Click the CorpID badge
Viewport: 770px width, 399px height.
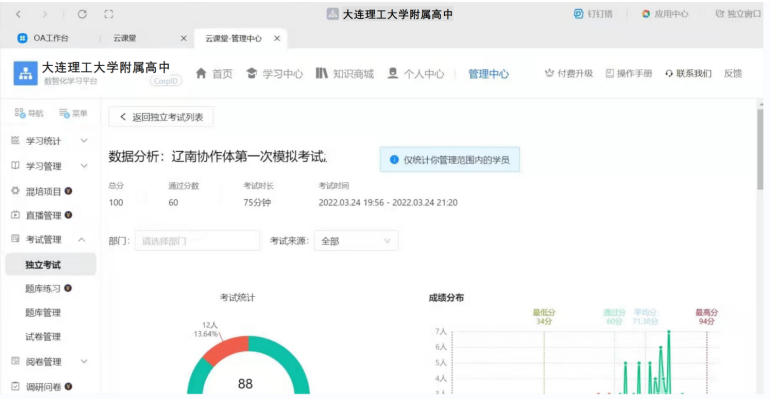pyautogui.click(x=166, y=81)
